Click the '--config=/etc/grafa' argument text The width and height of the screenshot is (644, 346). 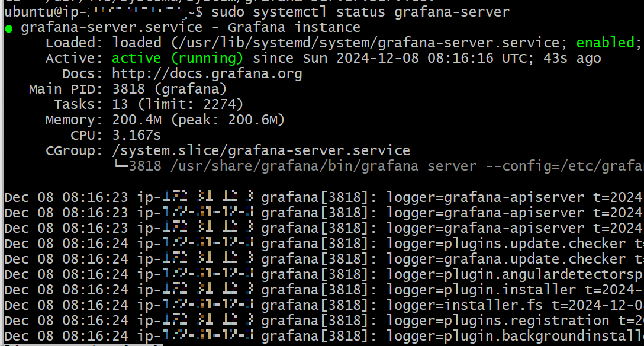pos(564,166)
